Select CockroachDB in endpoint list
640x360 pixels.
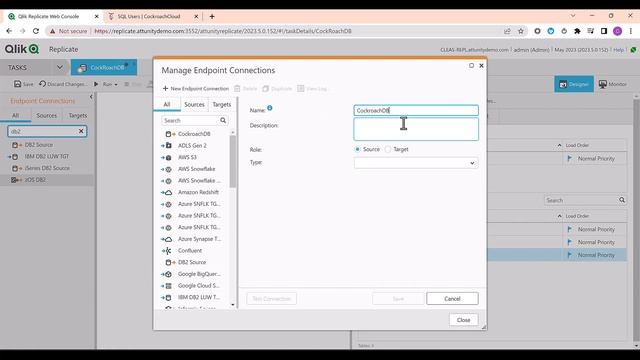194,134
